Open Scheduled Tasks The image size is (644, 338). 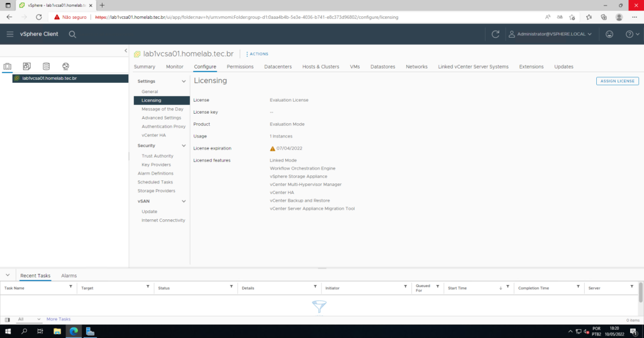pos(155,182)
